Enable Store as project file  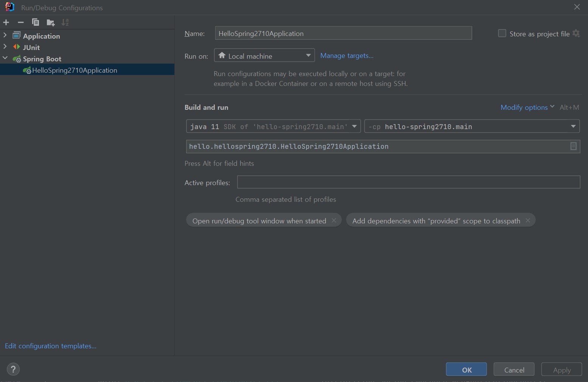502,33
